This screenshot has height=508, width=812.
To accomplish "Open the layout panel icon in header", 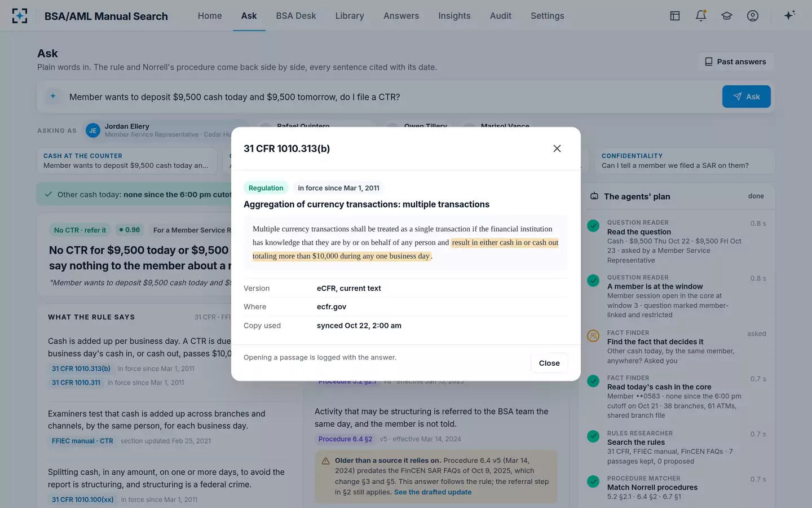I will pyautogui.click(x=675, y=16).
